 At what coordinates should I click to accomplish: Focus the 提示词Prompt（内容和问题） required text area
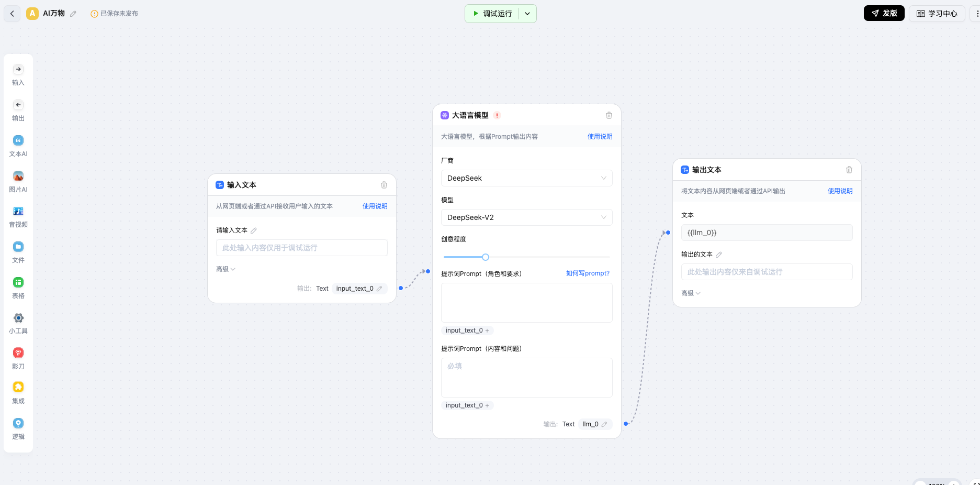526,378
